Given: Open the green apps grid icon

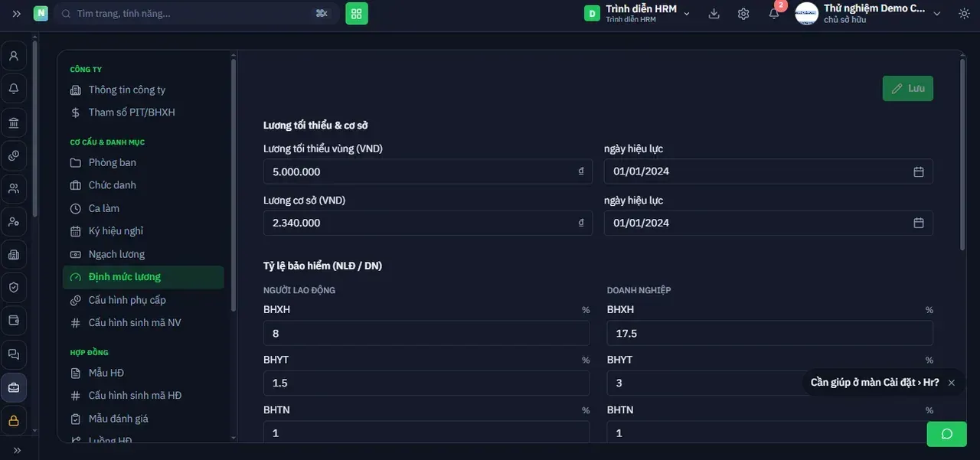Looking at the screenshot, I should pos(357,14).
